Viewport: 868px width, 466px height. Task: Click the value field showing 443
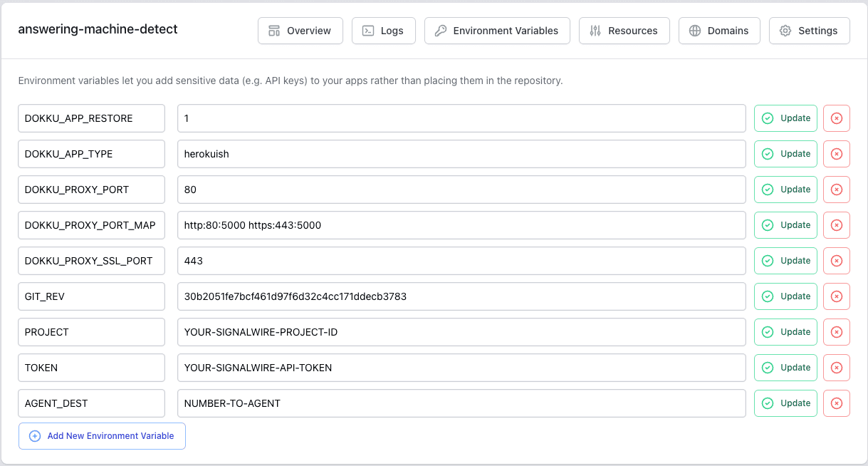click(x=461, y=261)
